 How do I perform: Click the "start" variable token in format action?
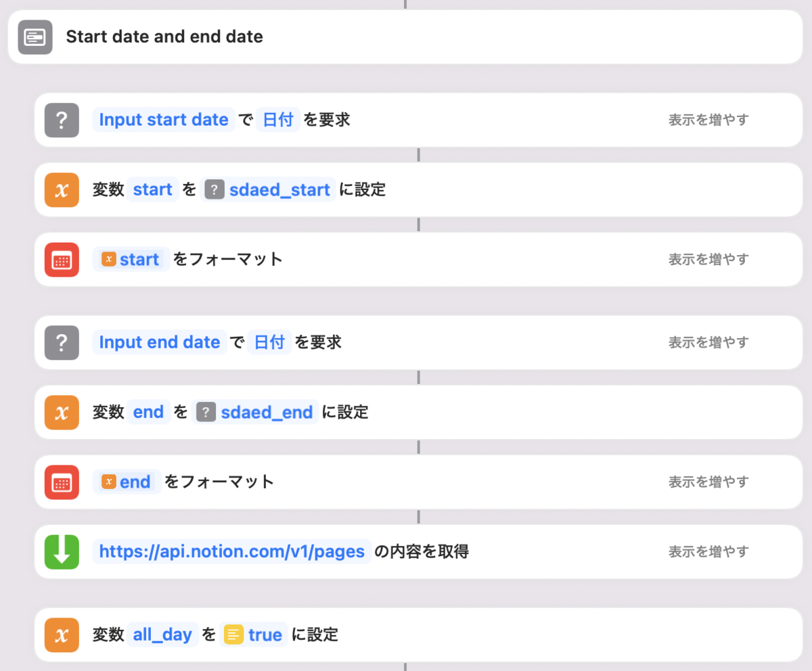pos(131,259)
